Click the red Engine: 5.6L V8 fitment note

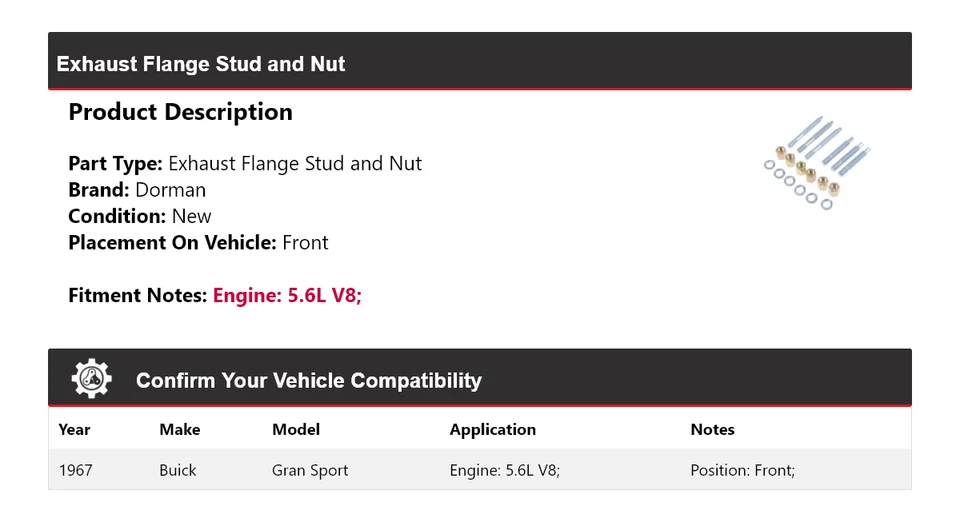pyautogui.click(x=287, y=295)
